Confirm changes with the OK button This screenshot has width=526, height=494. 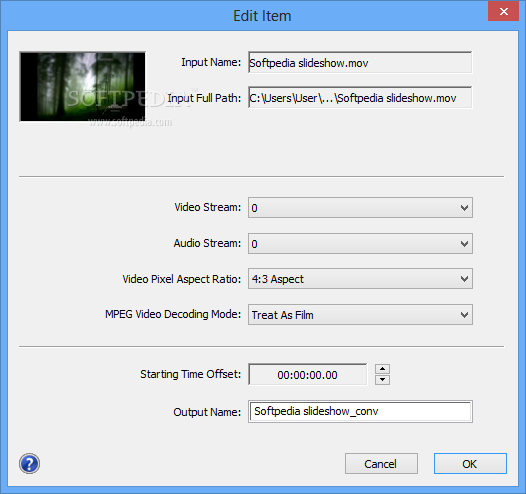(470, 464)
